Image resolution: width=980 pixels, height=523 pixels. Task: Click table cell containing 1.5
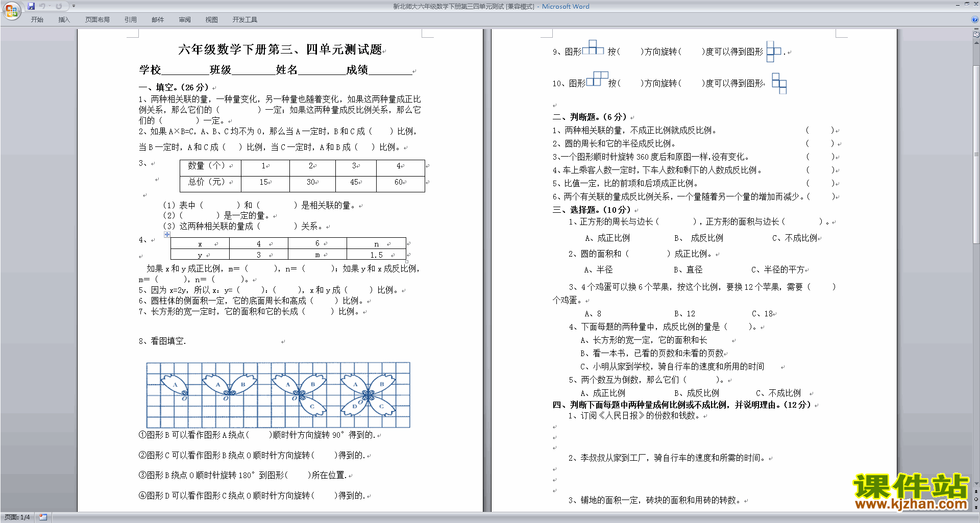[376, 255]
